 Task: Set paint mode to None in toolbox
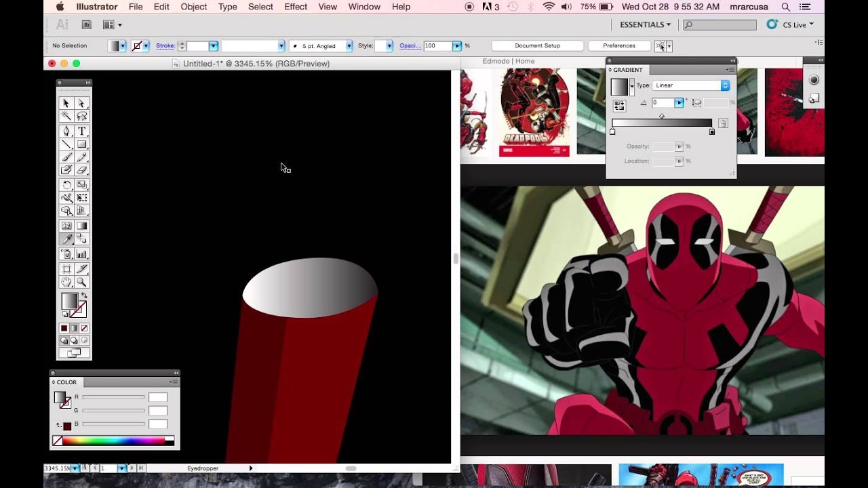click(x=84, y=328)
